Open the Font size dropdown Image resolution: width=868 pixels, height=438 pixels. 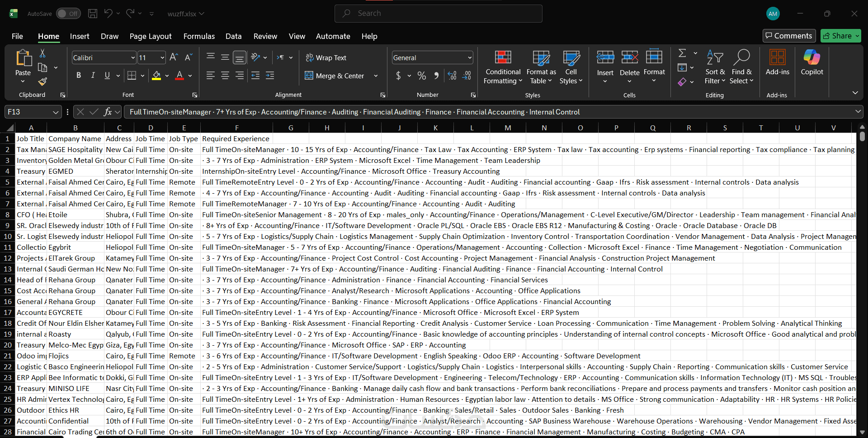click(x=162, y=57)
